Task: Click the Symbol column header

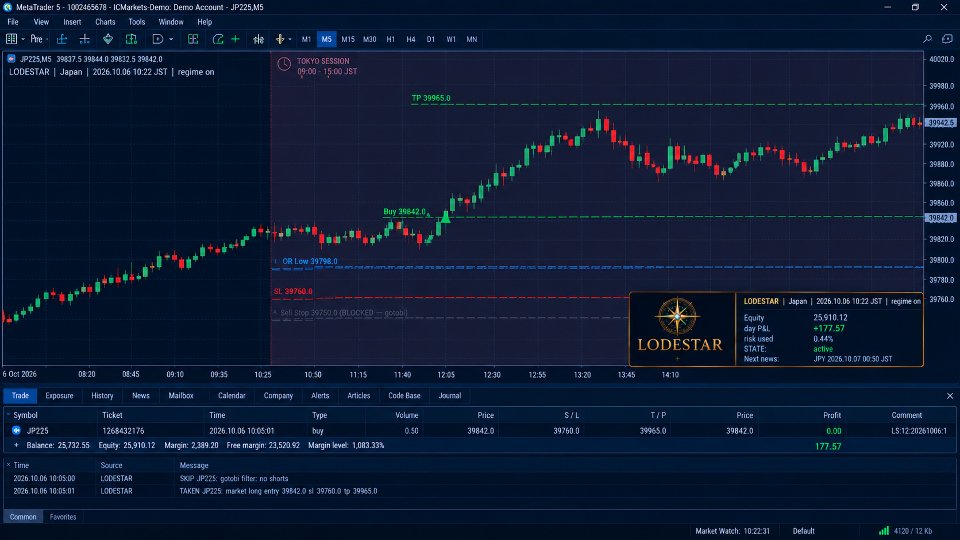Action: (x=26, y=415)
